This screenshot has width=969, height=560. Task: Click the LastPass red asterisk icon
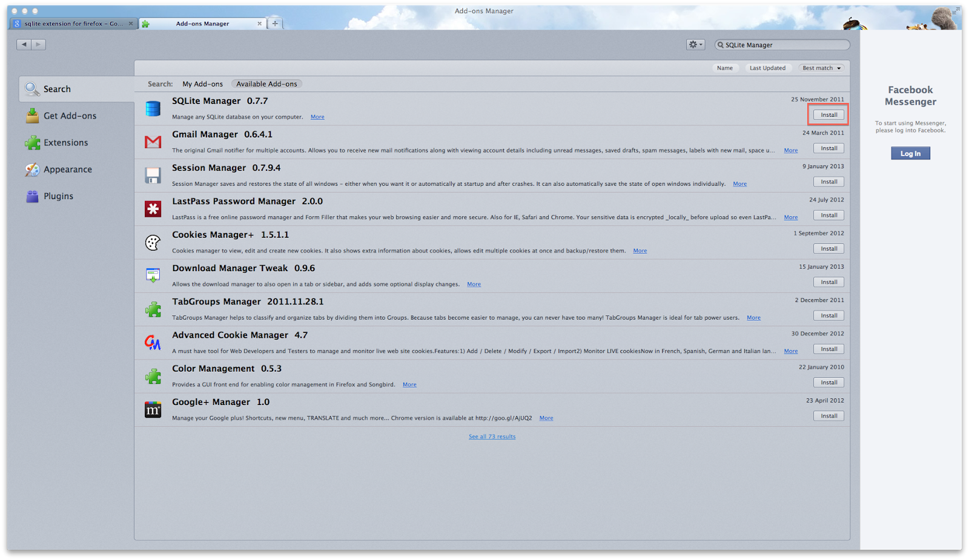[153, 209]
